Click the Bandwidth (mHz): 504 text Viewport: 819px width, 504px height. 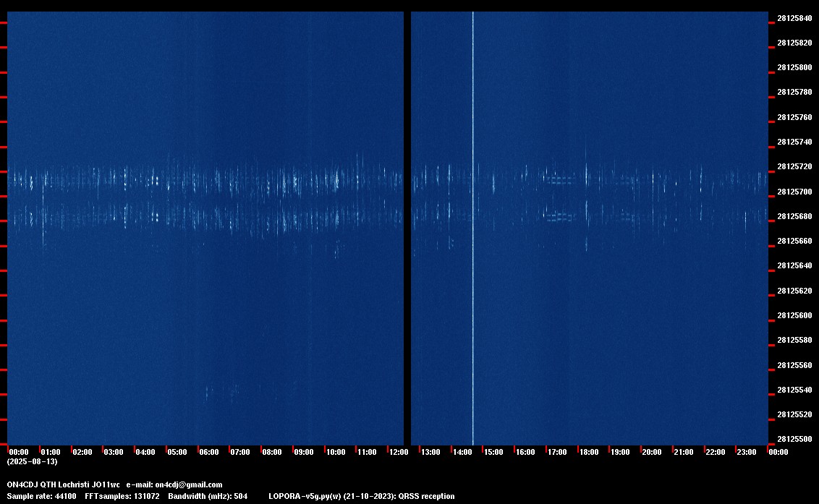(208, 496)
